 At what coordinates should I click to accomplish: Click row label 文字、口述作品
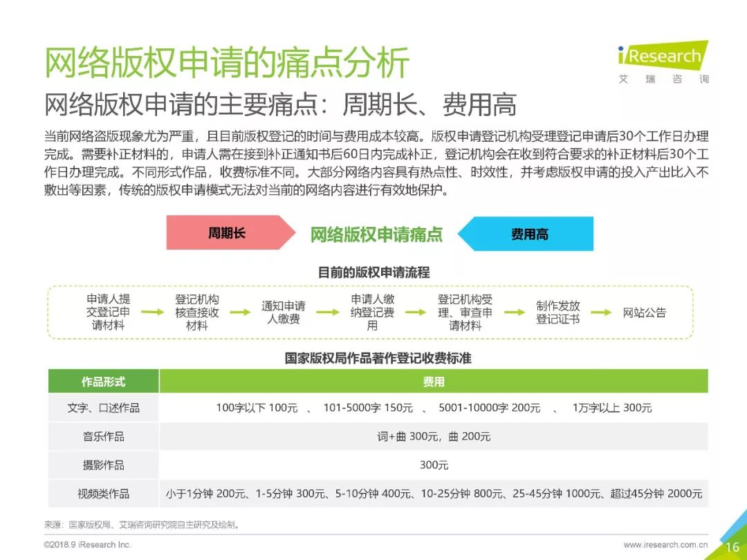(103, 408)
